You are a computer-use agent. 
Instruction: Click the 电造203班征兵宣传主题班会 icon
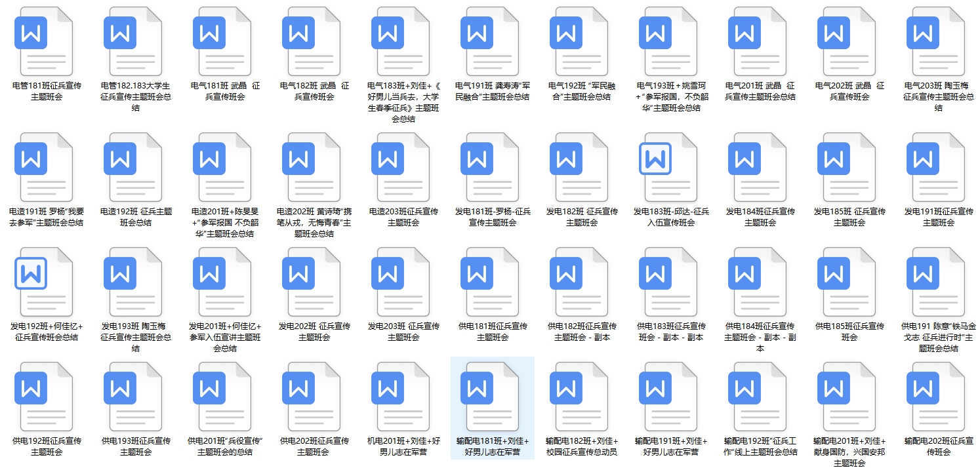click(x=400, y=167)
